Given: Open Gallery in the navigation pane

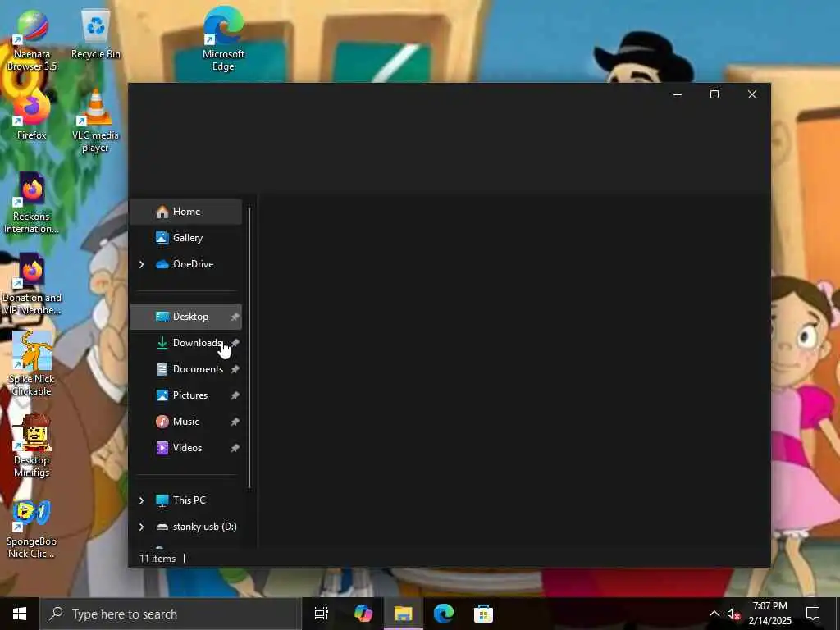Looking at the screenshot, I should tap(186, 238).
